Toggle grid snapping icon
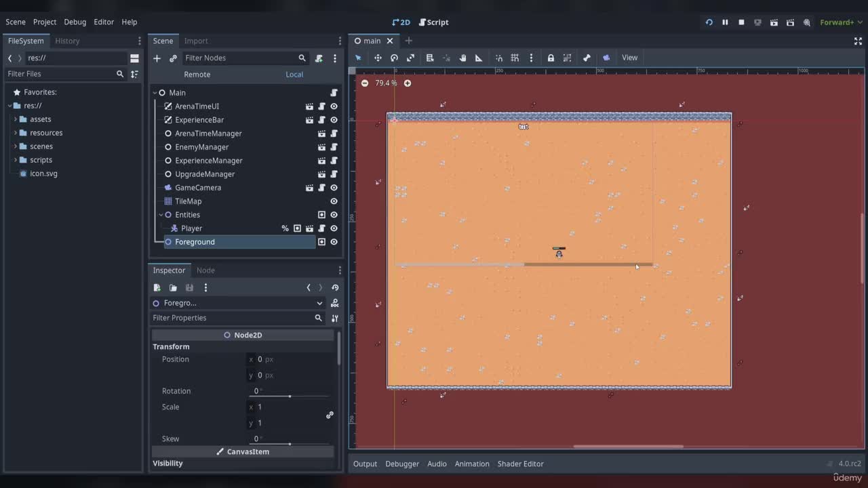Screen dimensions: 868x488 coord(515,58)
